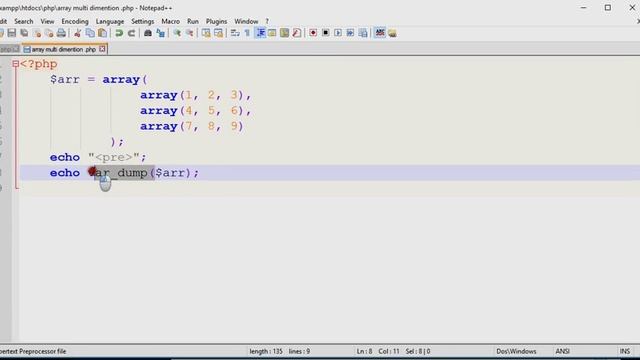Viewport: 640px width, 360px height.
Task: Click the Col : 11 status field
Action: 389,351
